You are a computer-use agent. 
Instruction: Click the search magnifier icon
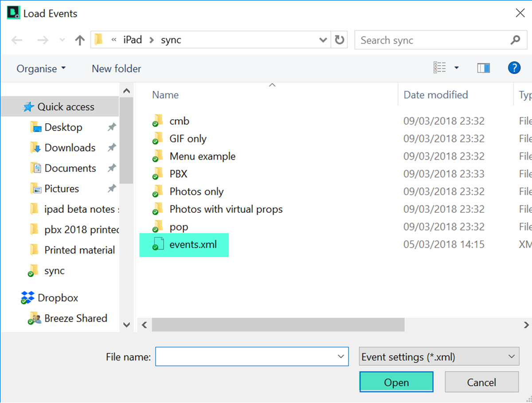(515, 40)
